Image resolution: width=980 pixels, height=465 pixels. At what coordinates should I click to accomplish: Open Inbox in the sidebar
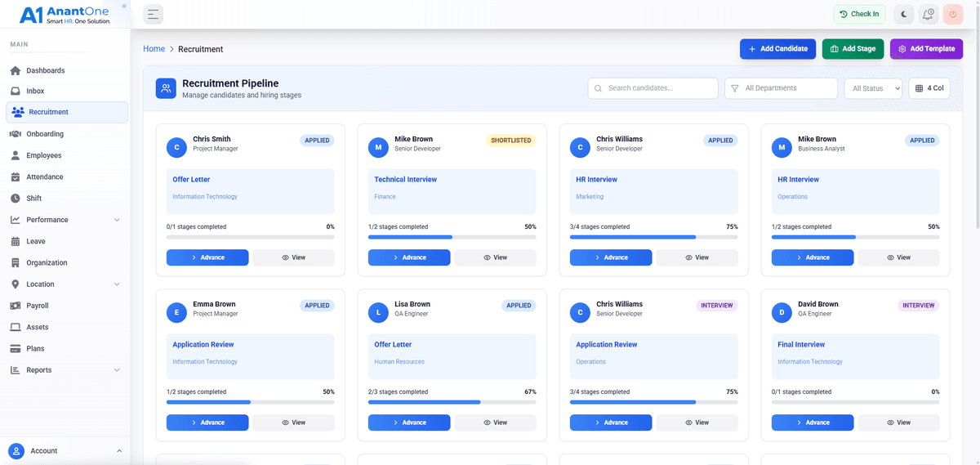click(x=65, y=91)
